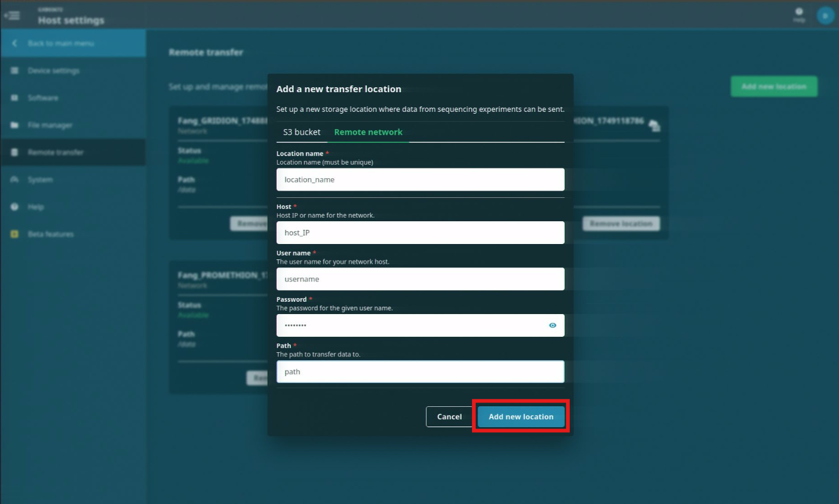Go back to main menu

[73, 44]
